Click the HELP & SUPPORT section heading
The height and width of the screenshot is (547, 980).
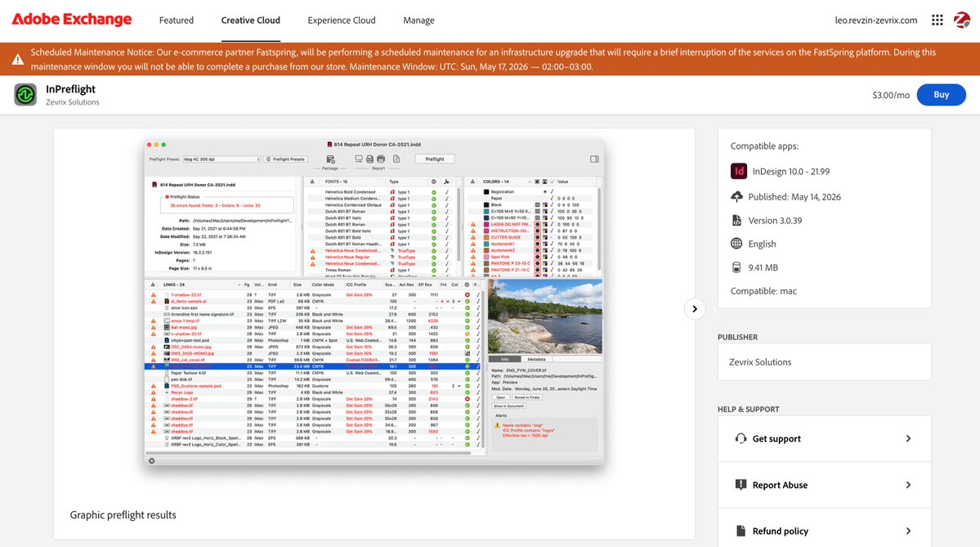[748, 410]
